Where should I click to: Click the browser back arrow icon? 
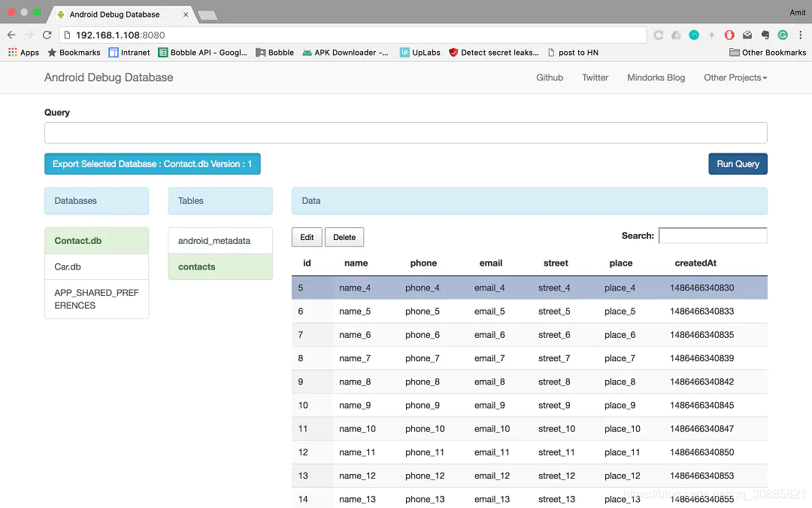coord(11,35)
